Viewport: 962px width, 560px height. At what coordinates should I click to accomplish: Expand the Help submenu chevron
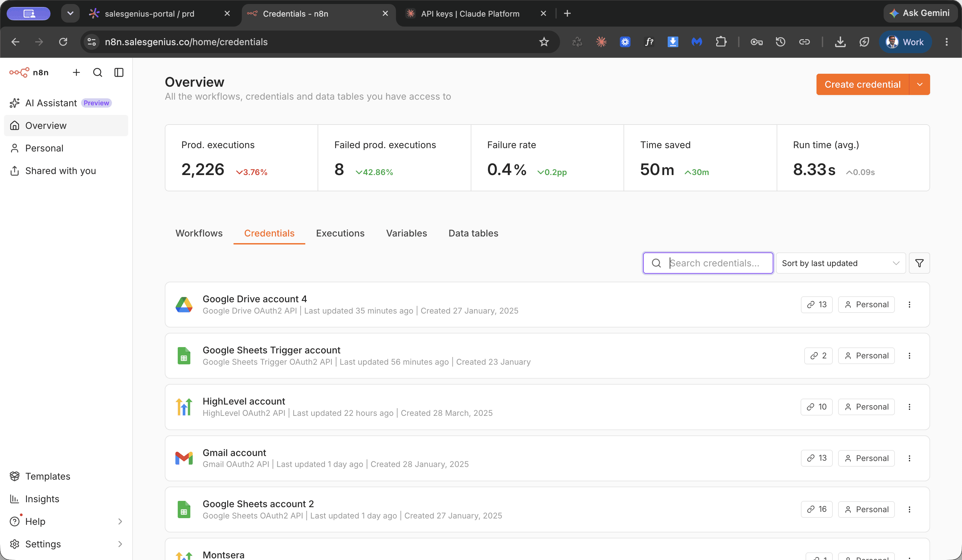(120, 521)
